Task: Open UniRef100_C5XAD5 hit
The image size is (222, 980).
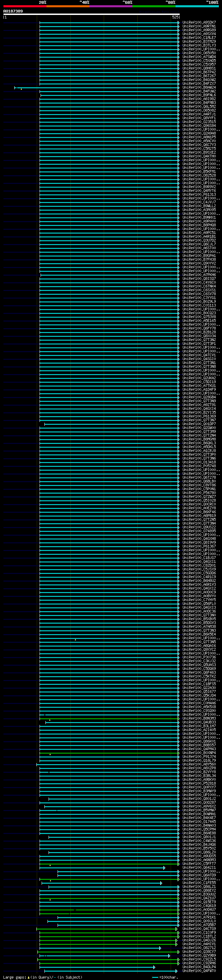Action: pos(199,60)
